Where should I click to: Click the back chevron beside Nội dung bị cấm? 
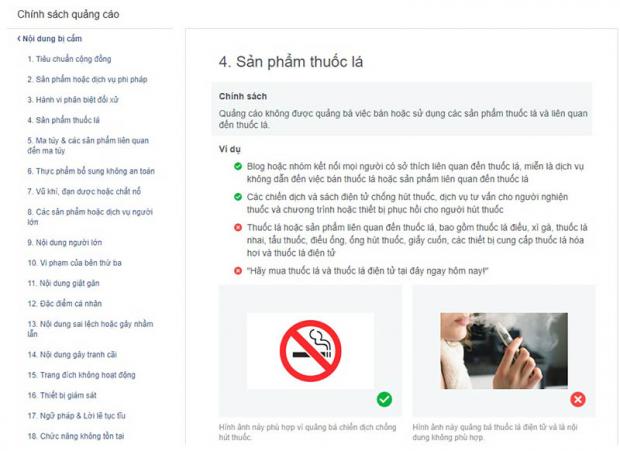pos(19,39)
